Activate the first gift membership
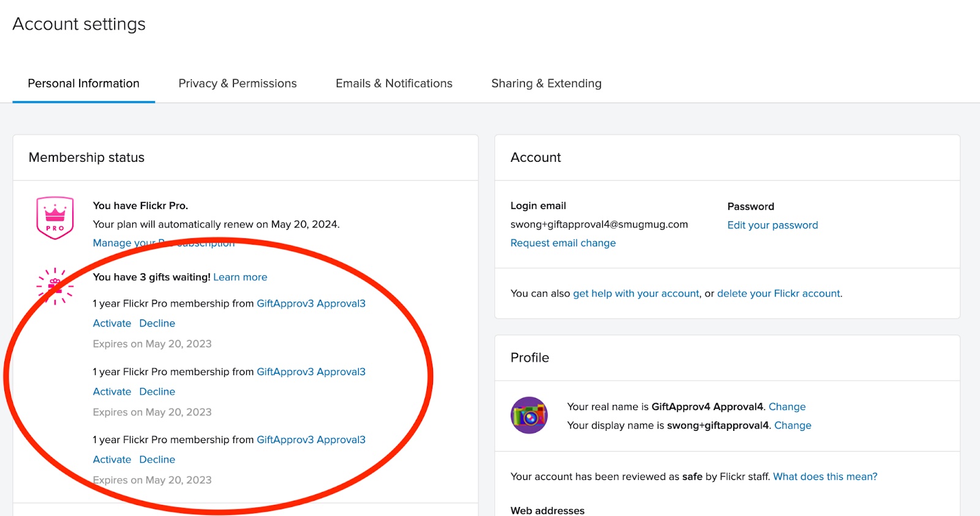Screen dimensions: 980x516 tap(112, 323)
